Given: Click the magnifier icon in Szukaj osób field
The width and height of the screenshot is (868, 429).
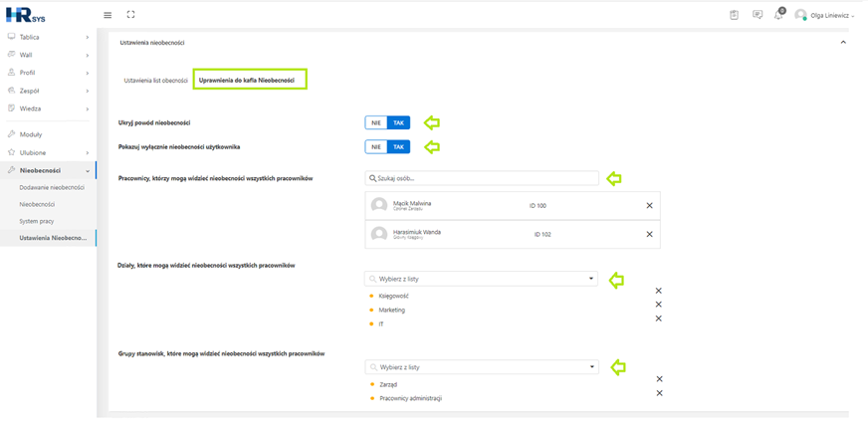Looking at the screenshot, I should click(x=373, y=178).
